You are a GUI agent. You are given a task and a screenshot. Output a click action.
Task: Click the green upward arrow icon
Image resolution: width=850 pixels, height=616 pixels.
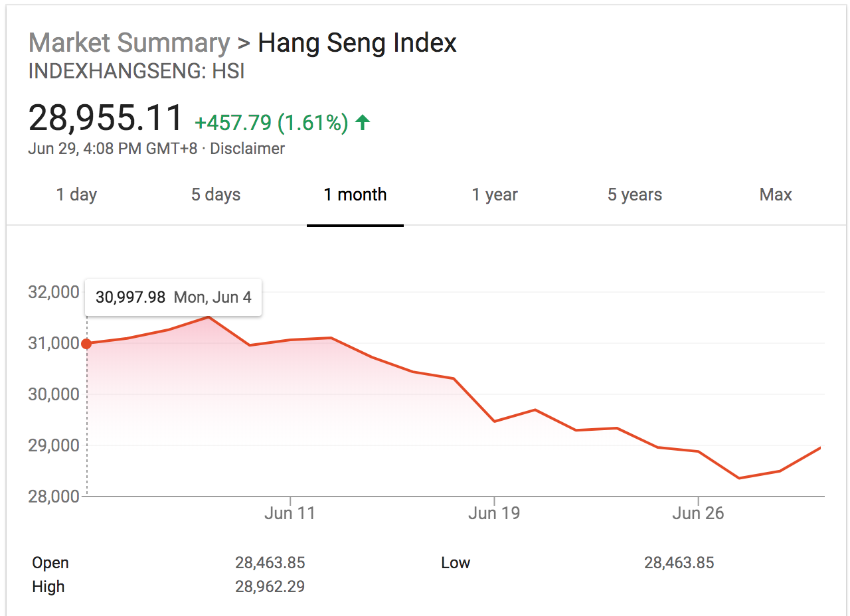pos(363,122)
